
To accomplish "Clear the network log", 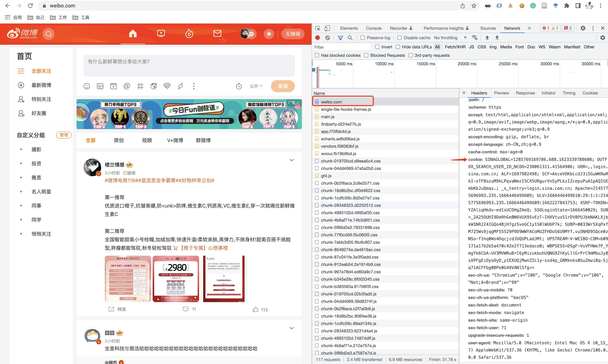I will pyautogui.click(x=327, y=38).
